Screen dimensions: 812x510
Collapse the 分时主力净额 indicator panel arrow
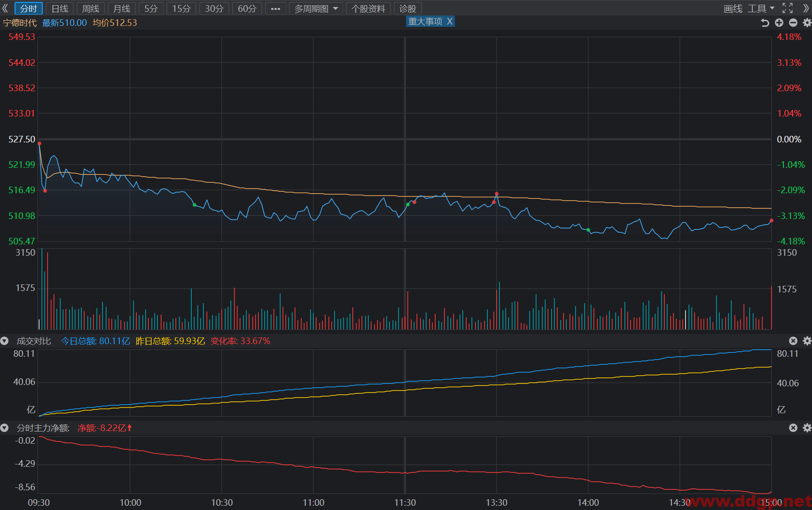click(x=5, y=428)
